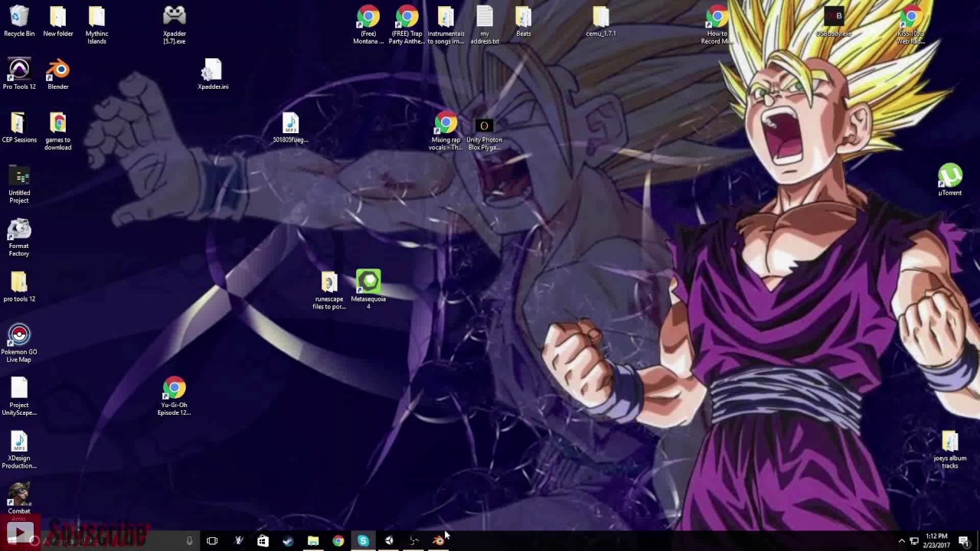Open Pokemon GO Live Map shortcut
This screenshot has height=551, width=980.
[19, 344]
